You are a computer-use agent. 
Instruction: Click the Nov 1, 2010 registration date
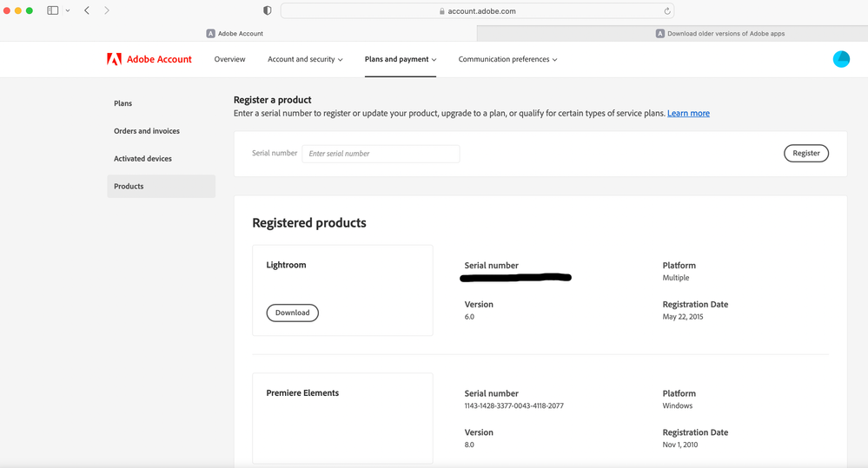tap(679, 445)
